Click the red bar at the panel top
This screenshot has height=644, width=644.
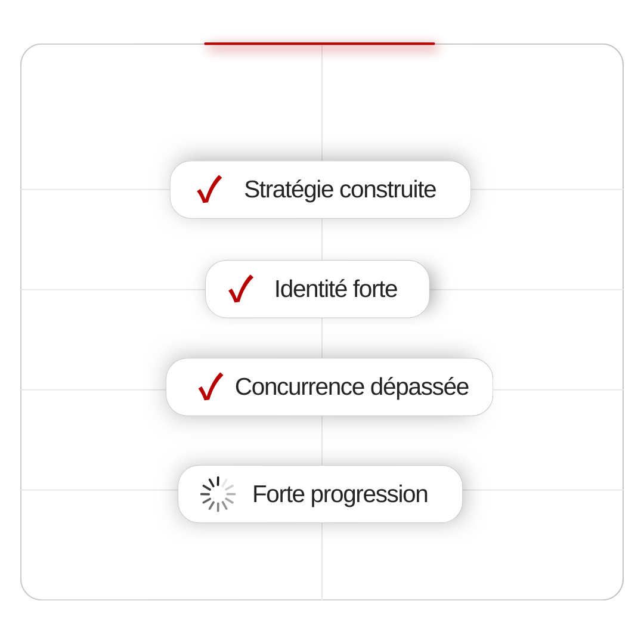coord(320,44)
